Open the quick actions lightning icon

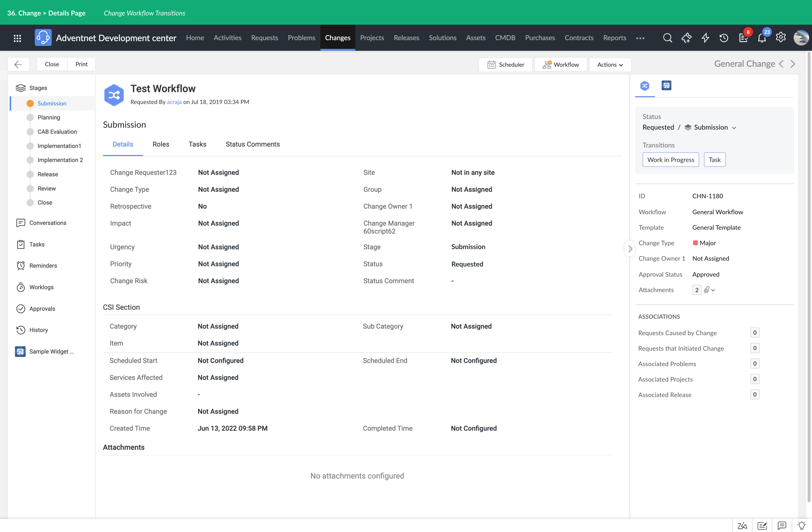[x=705, y=38]
